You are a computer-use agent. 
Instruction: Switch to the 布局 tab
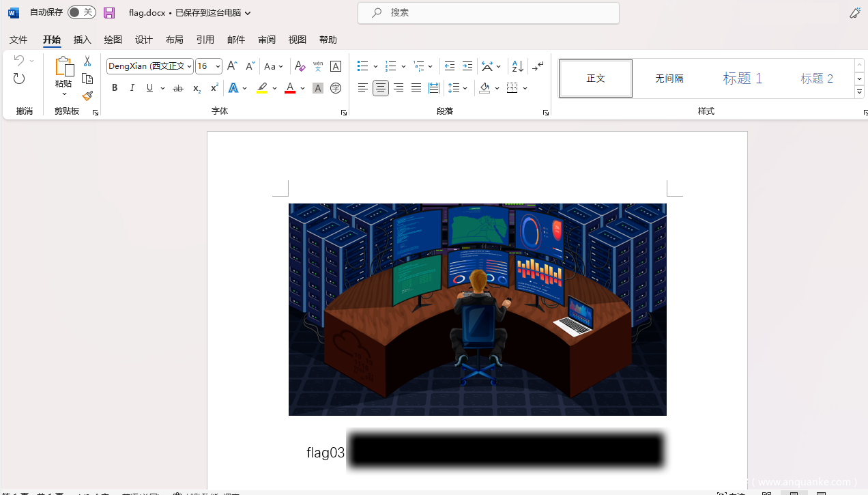tap(175, 40)
